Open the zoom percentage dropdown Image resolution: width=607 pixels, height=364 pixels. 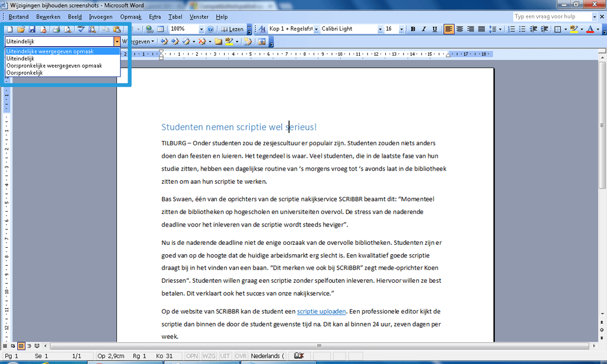[x=202, y=29]
